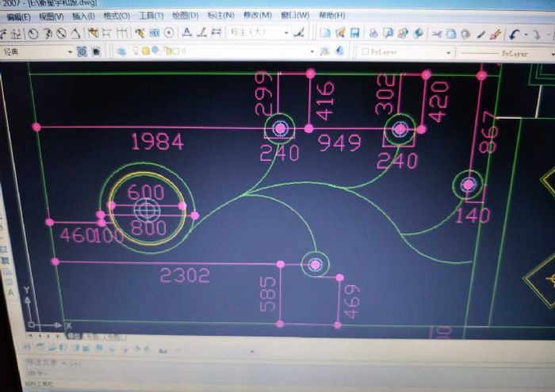Select the Center Mark dimension tool

pos(168,33)
